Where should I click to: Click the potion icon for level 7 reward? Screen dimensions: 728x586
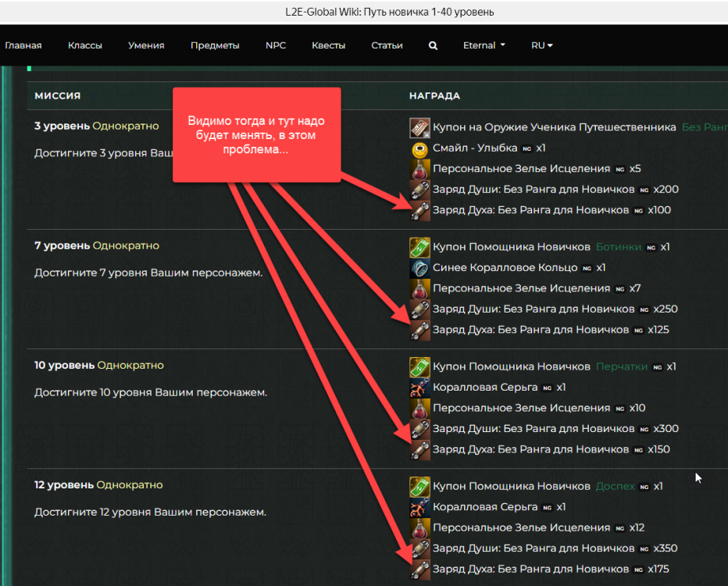pos(419,289)
